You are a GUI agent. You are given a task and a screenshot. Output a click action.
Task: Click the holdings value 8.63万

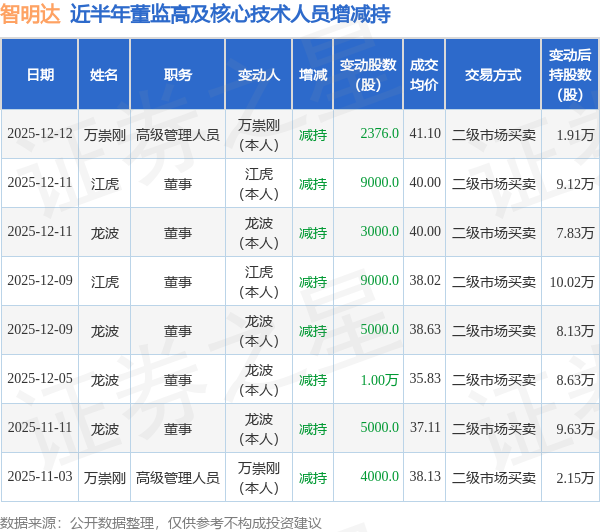click(x=575, y=380)
